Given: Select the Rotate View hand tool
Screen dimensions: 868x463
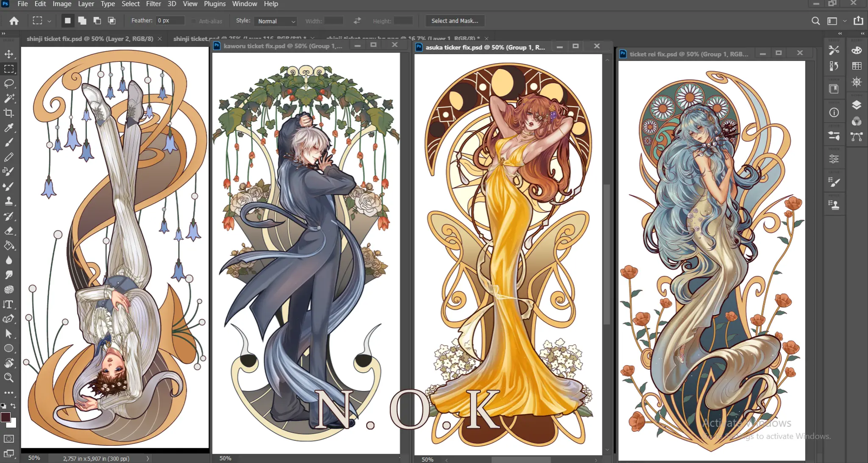Looking at the screenshot, I should (9, 363).
